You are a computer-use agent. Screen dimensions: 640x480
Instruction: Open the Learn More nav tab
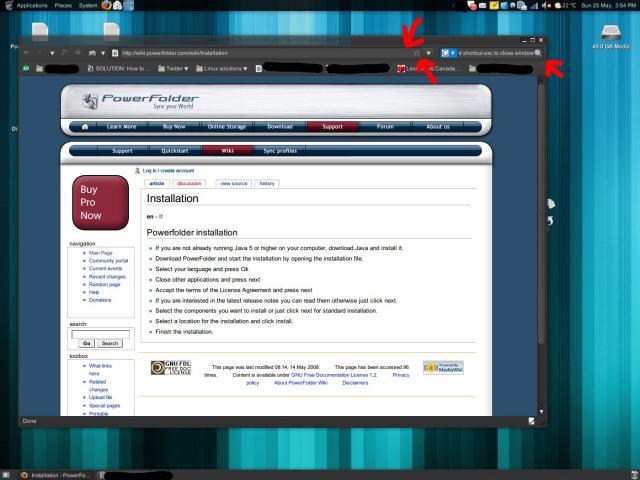(x=121, y=127)
